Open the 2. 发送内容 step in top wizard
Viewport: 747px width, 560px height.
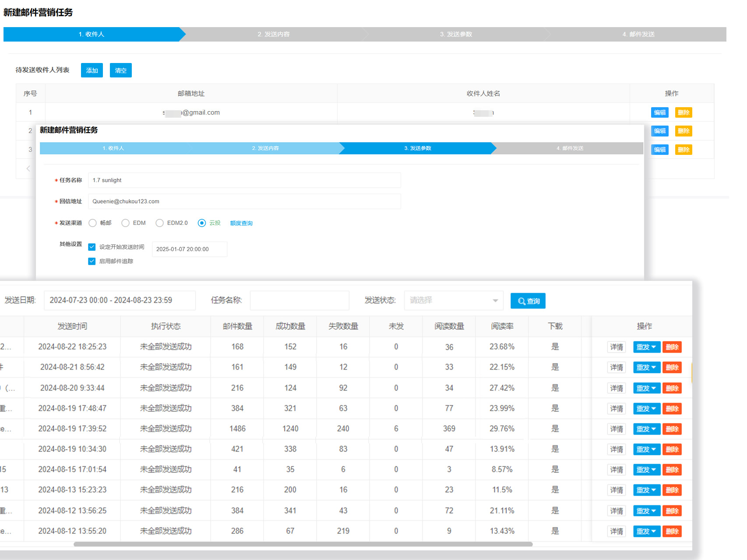pyautogui.click(x=274, y=34)
